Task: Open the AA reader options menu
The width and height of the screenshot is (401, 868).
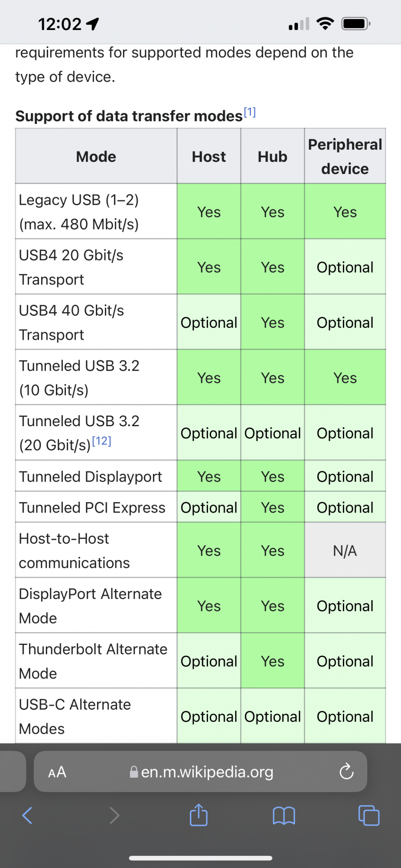Action: coord(57,772)
